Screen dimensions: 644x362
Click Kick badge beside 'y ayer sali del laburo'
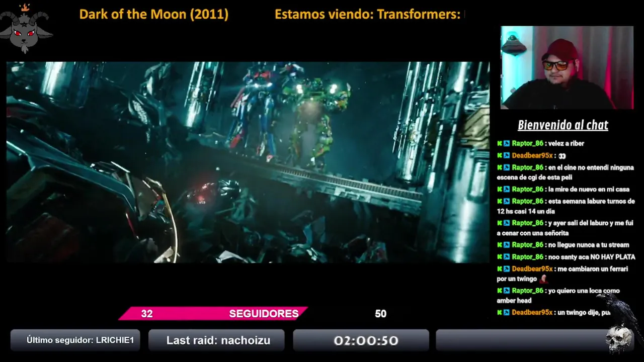point(500,223)
